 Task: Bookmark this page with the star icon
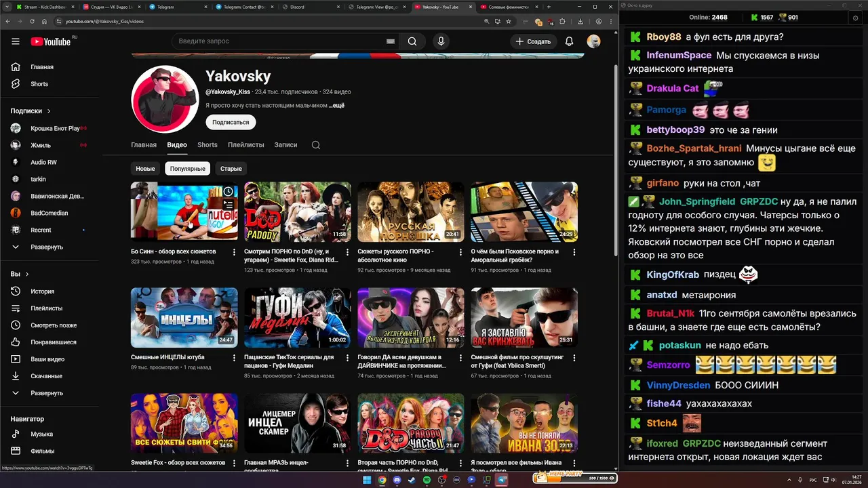point(509,21)
